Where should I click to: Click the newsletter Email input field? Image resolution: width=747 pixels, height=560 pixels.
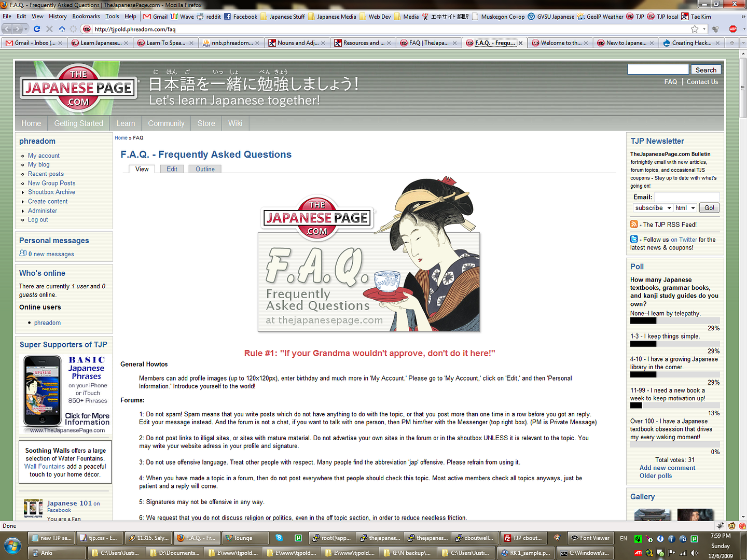[686, 197]
